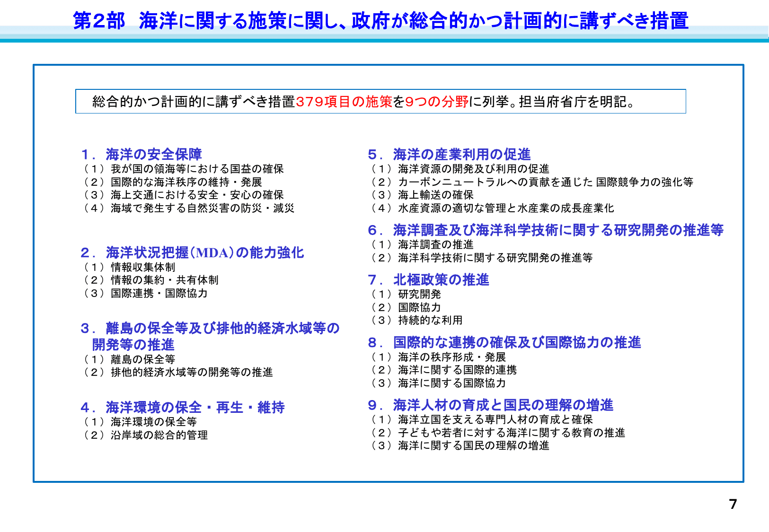Screen dimensions: 769x532
Task: Select heading 7. 北極政策の推進
Action: pos(428,280)
